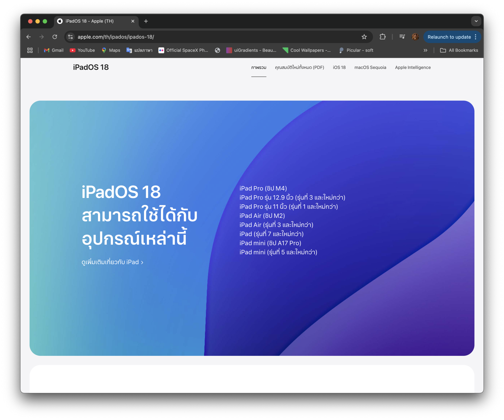
Task: Open the Cool Wallpapers bookmark
Action: 307,50
